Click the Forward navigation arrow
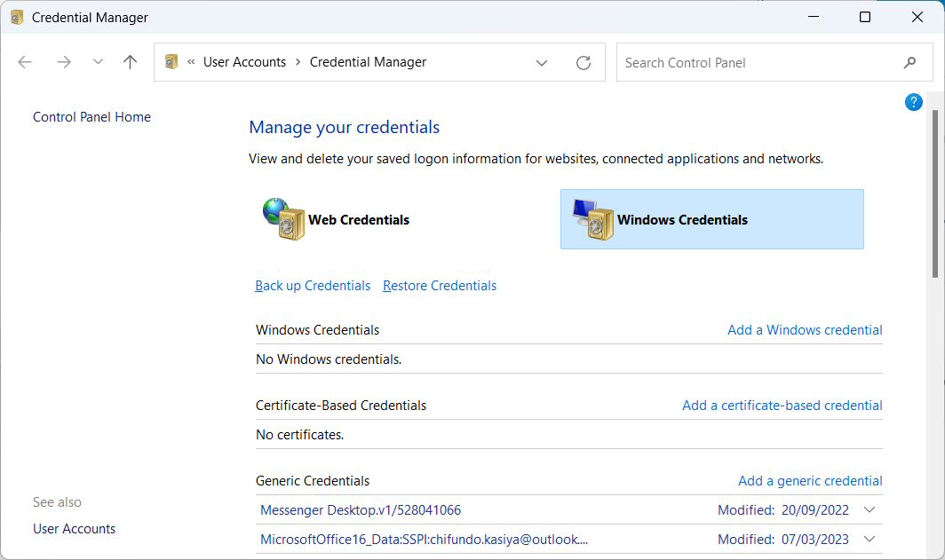Image resolution: width=945 pixels, height=560 pixels. click(x=63, y=61)
